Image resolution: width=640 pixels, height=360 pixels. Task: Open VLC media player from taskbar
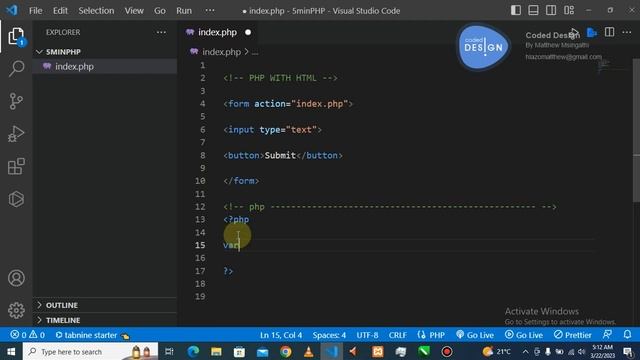point(309,351)
